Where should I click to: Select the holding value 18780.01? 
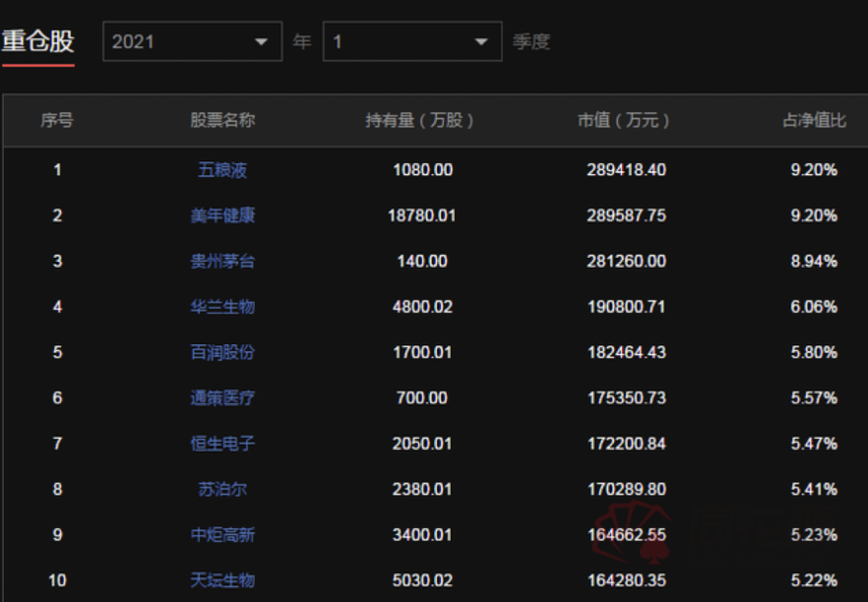422,215
